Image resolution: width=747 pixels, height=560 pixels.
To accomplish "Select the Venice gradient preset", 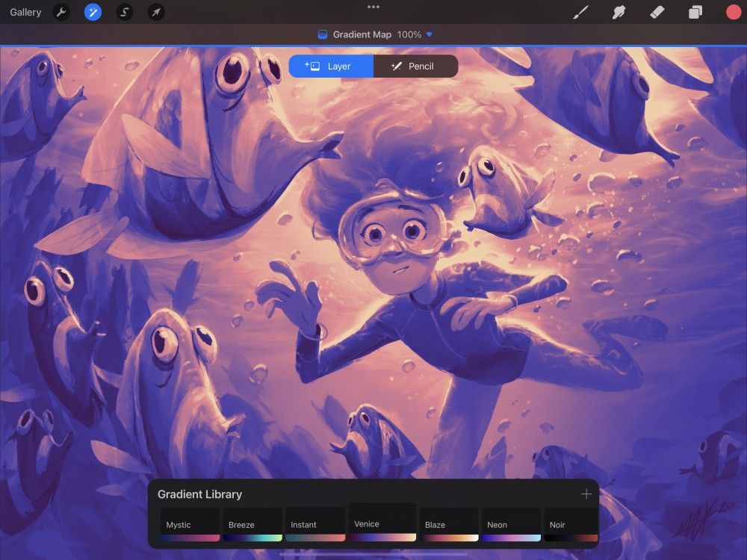I will click(382, 523).
